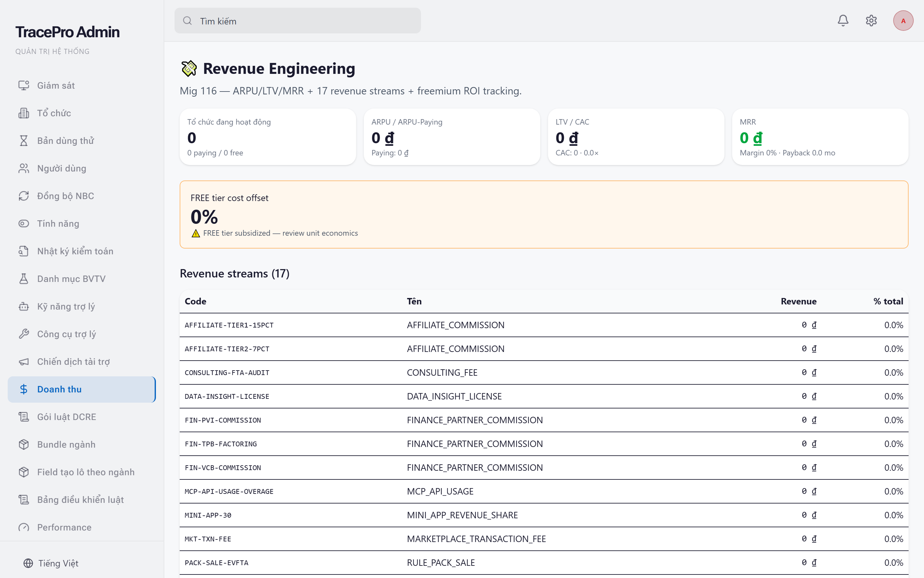Click the DATA_INSIGHT_LICENSE name cell

pyautogui.click(x=454, y=396)
